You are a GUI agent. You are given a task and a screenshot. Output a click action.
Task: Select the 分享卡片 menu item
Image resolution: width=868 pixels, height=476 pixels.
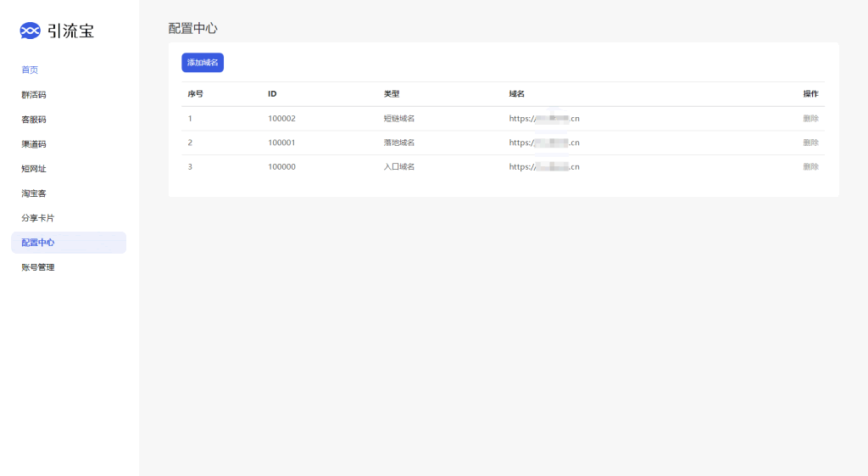coord(38,217)
